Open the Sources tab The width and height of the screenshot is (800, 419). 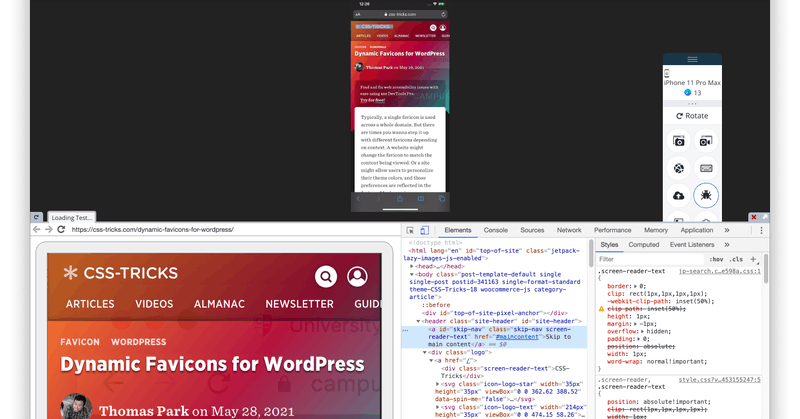point(532,230)
